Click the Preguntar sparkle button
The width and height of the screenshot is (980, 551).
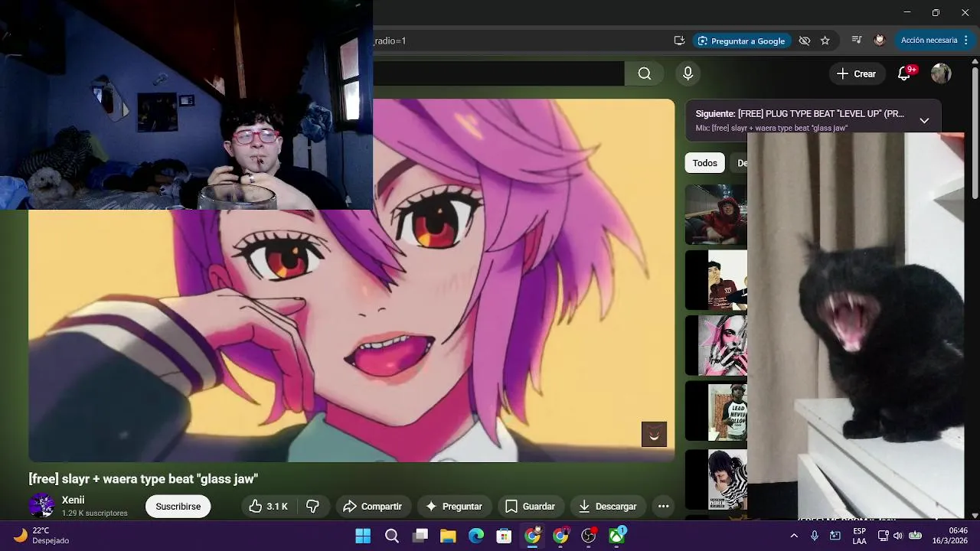pos(454,507)
